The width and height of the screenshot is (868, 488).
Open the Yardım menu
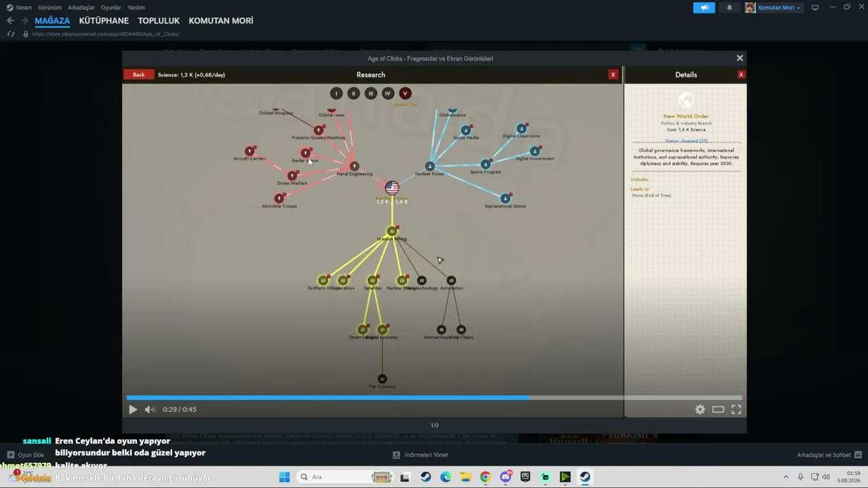pyautogui.click(x=136, y=7)
